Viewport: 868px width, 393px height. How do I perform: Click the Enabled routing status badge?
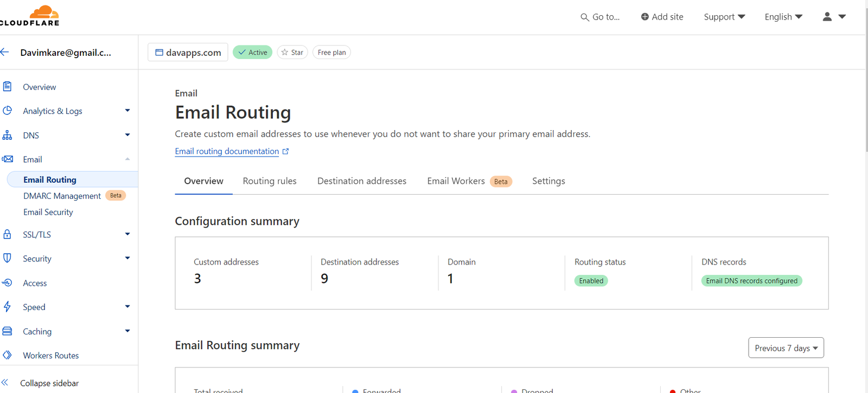[591, 281]
